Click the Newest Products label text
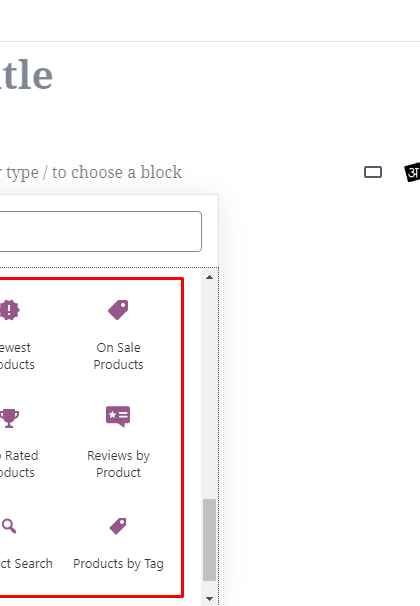The image size is (420, 606). [x=17, y=356]
